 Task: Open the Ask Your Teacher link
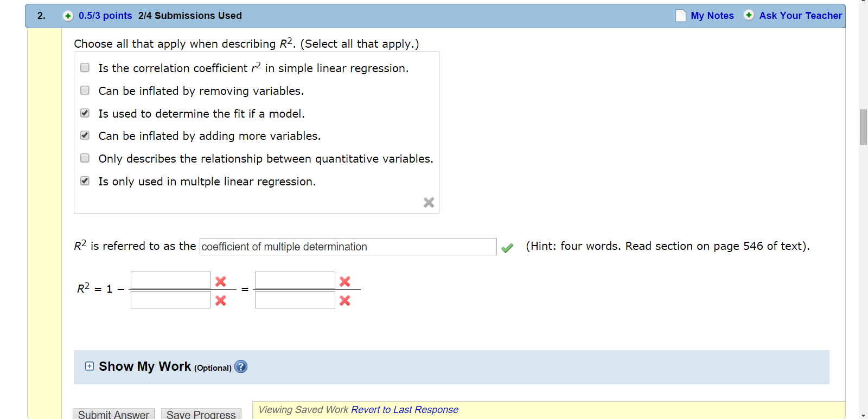click(801, 16)
